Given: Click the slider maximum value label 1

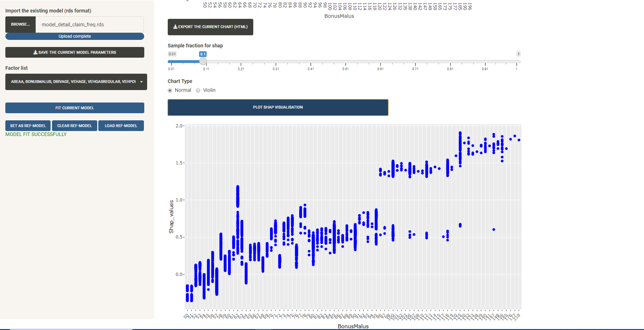Looking at the screenshot, I should 519,54.
